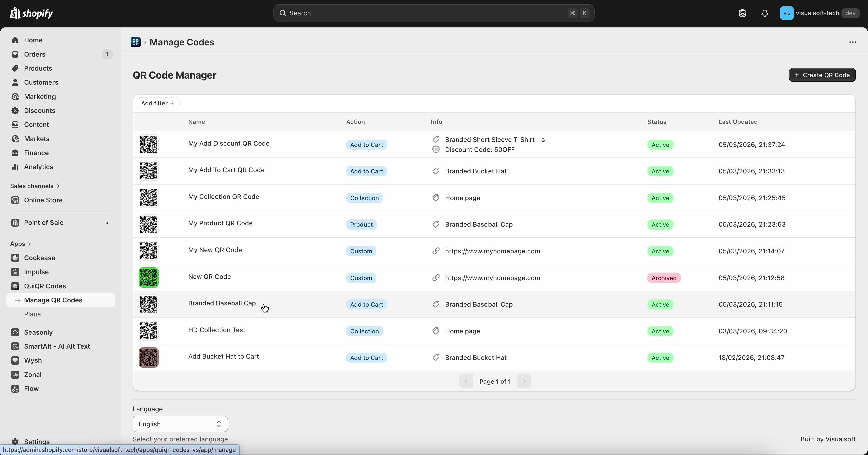Click the Create QR Code button
This screenshot has height=455, width=868.
[x=822, y=75]
